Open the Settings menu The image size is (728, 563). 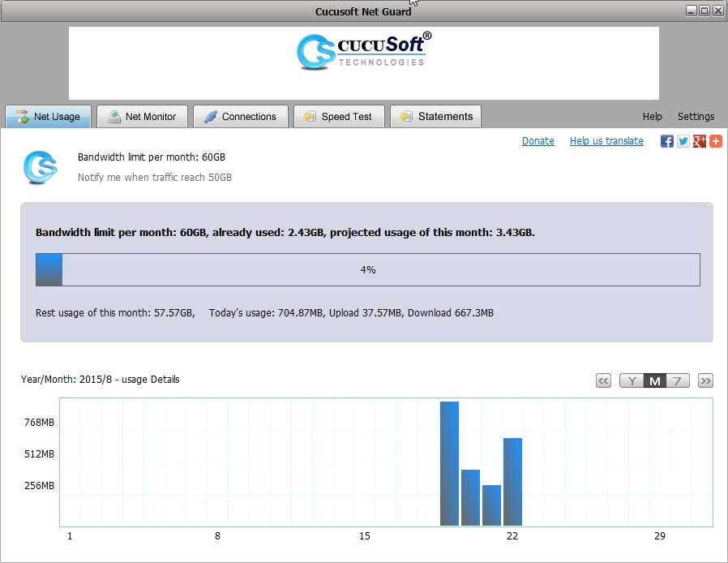click(x=696, y=116)
